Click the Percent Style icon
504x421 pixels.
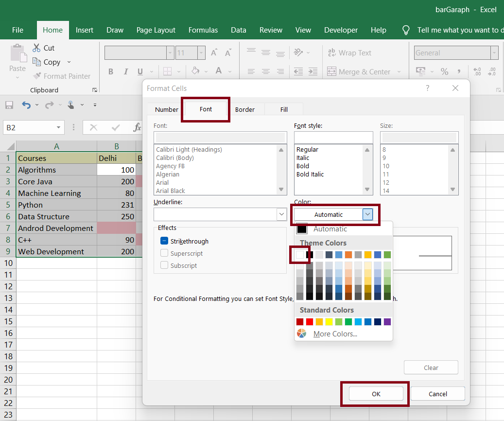click(x=444, y=71)
